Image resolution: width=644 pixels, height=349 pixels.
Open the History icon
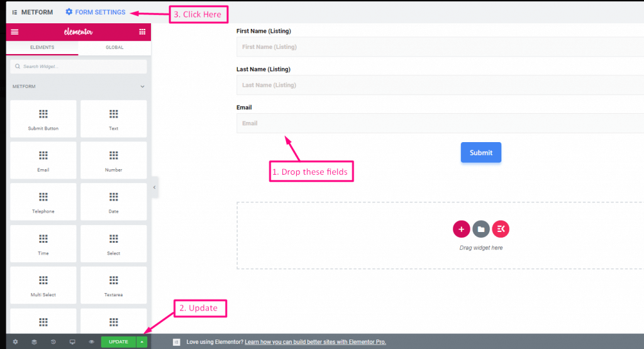click(53, 341)
